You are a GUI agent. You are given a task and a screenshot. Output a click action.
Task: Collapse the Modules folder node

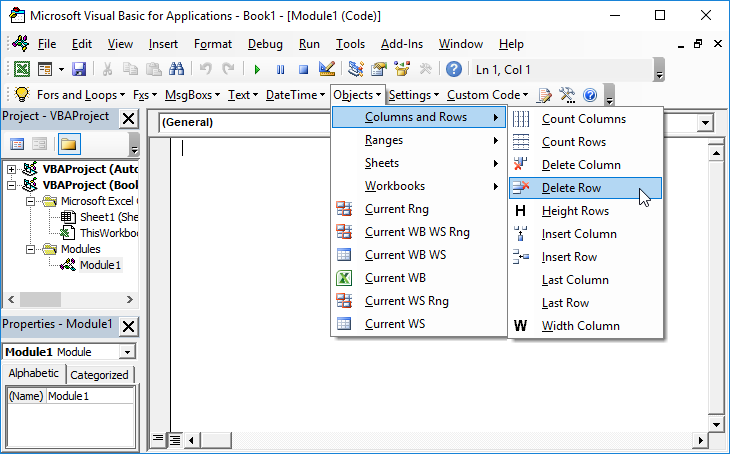(x=30, y=249)
